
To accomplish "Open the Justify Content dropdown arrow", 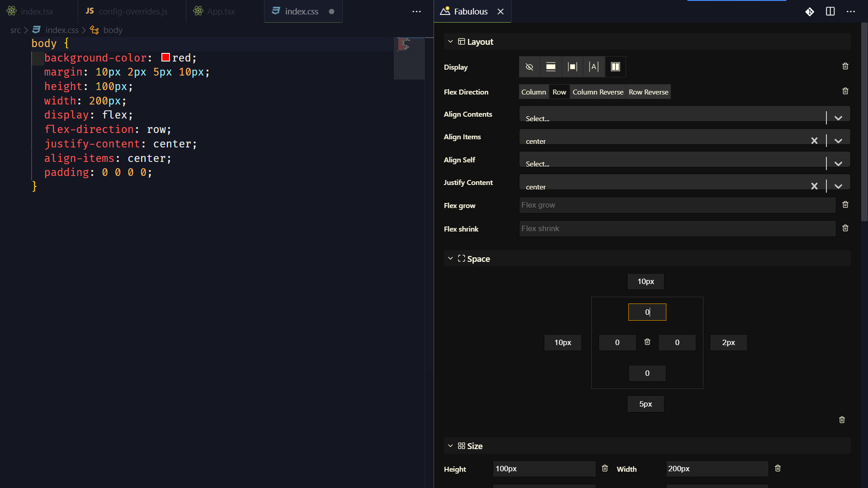I will point(838,186).
